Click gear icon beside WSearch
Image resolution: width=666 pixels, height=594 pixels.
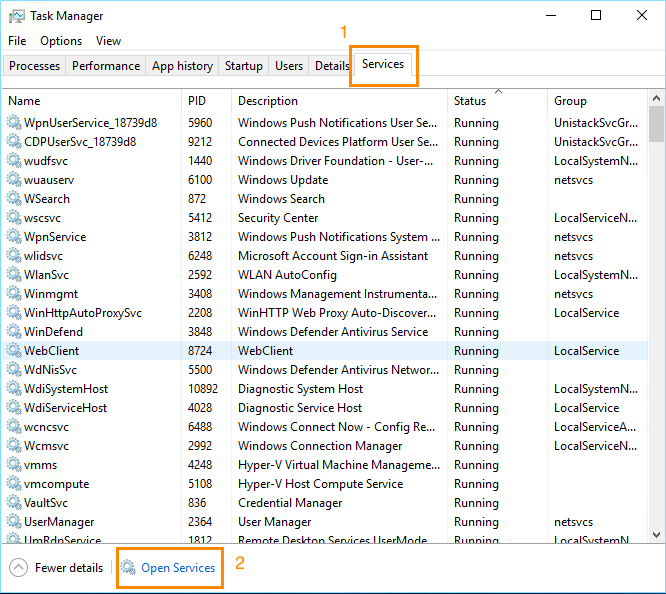click(x=14, y=198)
